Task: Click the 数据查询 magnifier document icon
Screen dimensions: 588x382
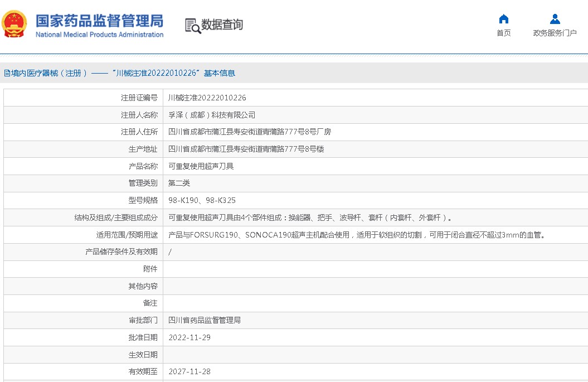Action: click(193, 25)
